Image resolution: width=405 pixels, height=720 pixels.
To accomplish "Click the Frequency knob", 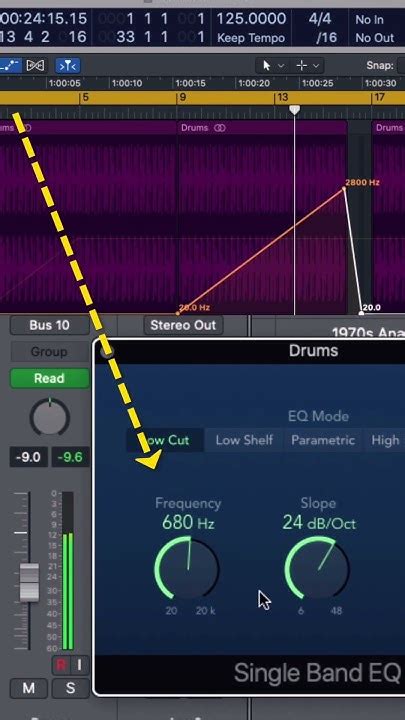I will pos(187,568).
